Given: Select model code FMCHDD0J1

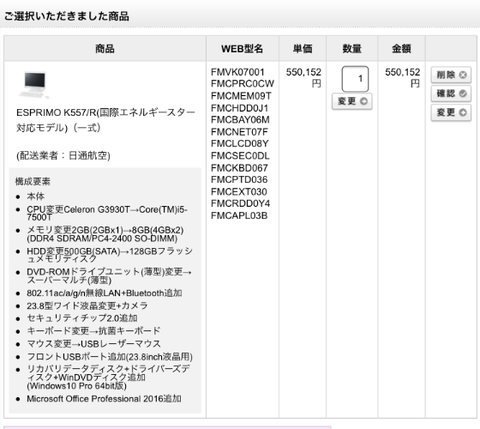Looking at the screenshot, I should (x=239, y=108).
